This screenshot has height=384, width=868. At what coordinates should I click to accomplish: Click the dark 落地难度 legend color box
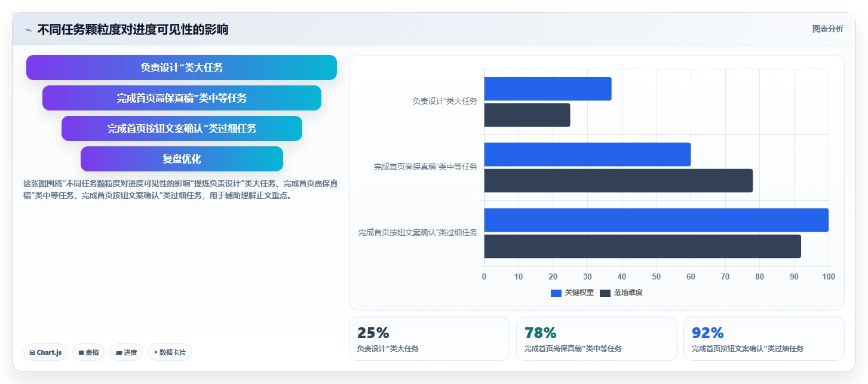(605, 293)
